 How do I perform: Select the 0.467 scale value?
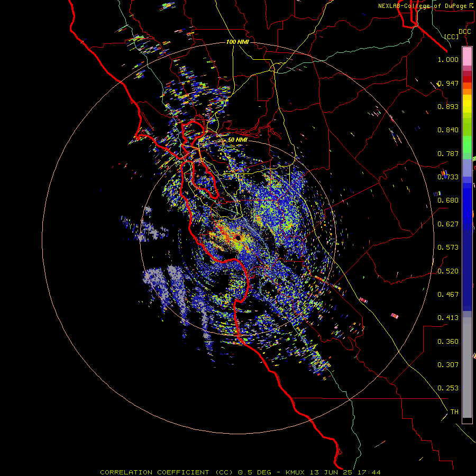448,295
